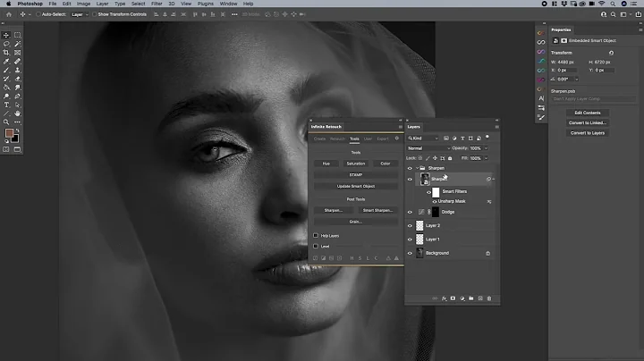Viewport: 644px width, 361px height.
Task: Toggle Unsharp Mask filter visibility
Action: pyautogui.click(x=435, y=201)
